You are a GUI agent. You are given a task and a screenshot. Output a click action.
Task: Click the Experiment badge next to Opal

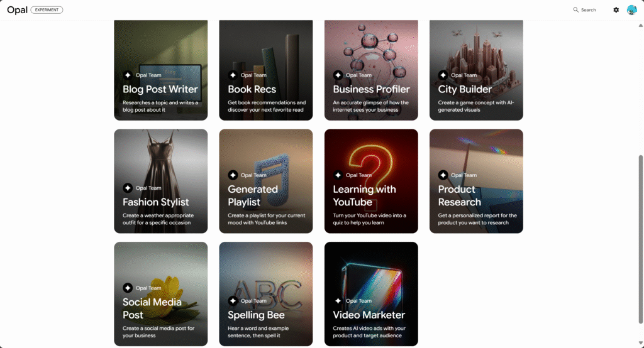47,10
